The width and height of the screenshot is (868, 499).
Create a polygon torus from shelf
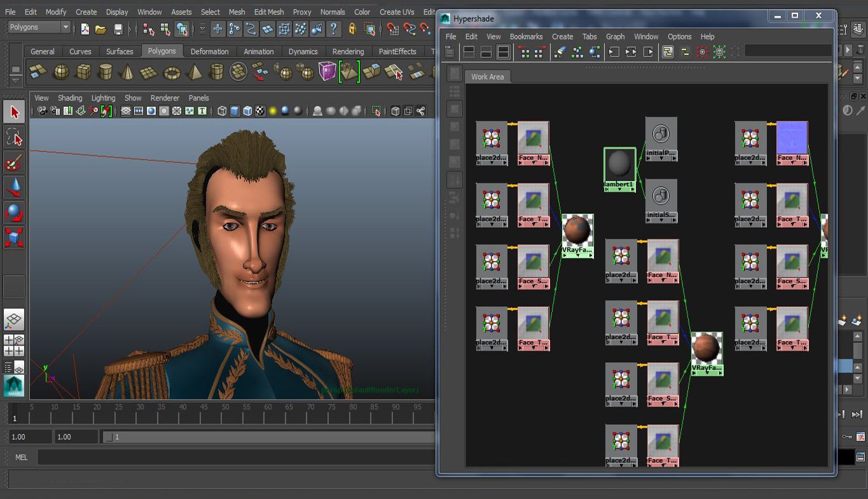(x=172, y=72)
